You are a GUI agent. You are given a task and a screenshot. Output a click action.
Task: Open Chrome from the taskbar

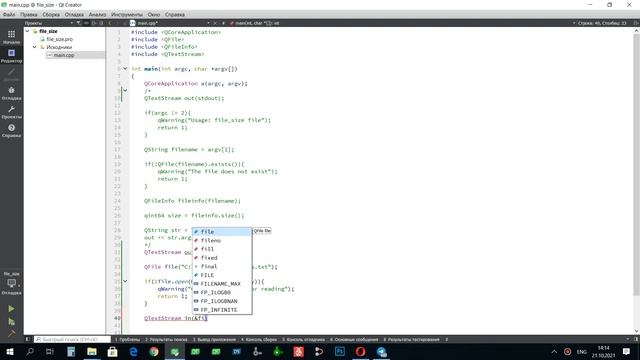coord(154,351)
